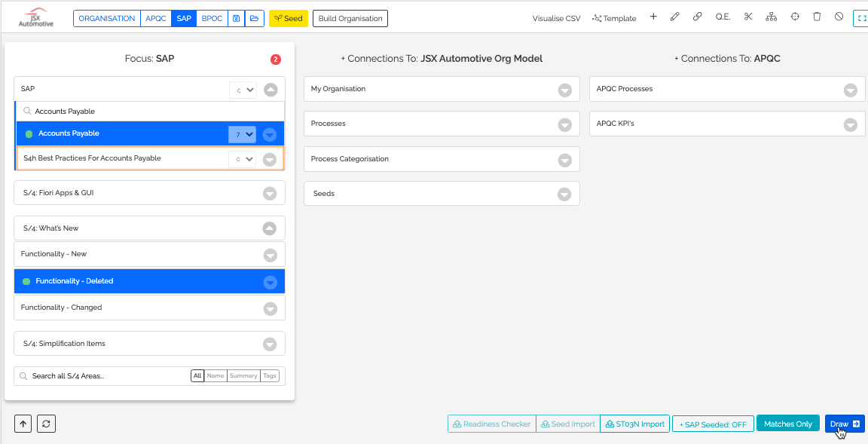Click the open folder icon
Screen dimensions: 868x444
click(x=254, y=18)
